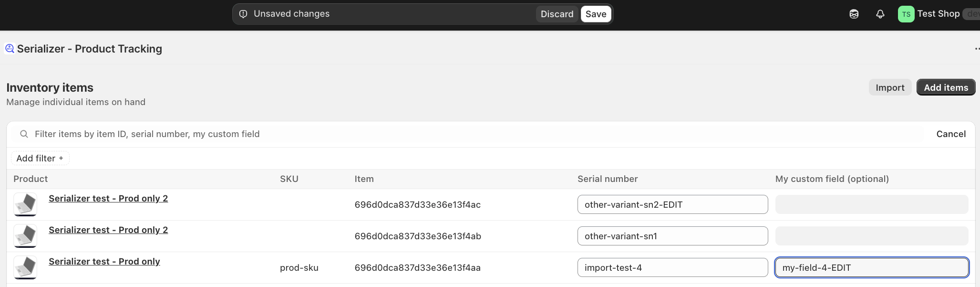Click the search magnifier icon in filter bar
The image size is (980, 287).
[x=24, y=134]
